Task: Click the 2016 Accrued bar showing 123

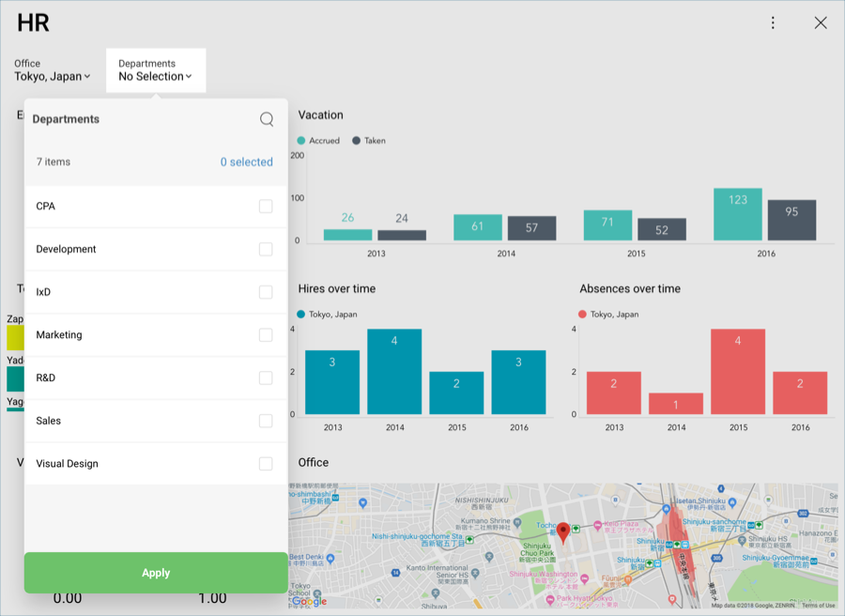Action: [737, 214]
